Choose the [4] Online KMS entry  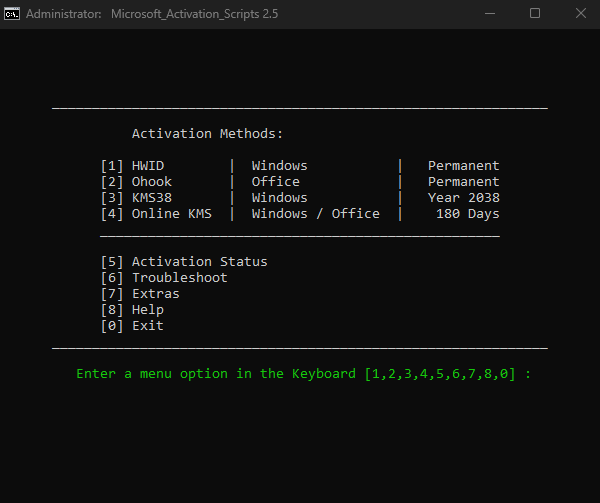point(155,214)
